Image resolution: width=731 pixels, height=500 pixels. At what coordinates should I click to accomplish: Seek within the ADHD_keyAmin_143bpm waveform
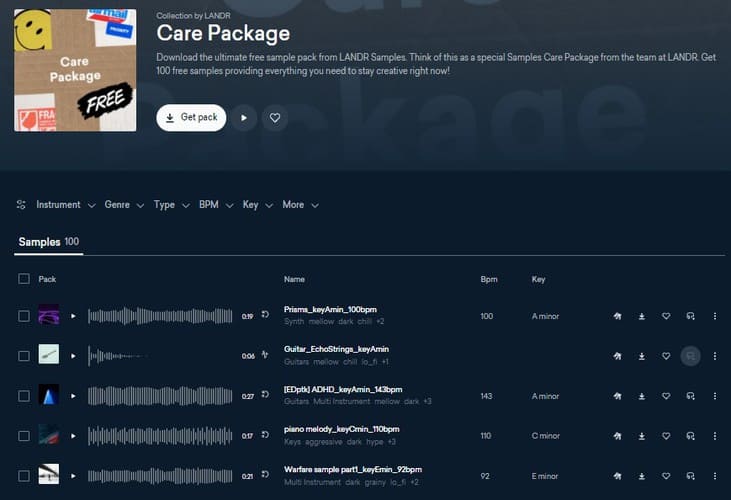pos(160,396)
